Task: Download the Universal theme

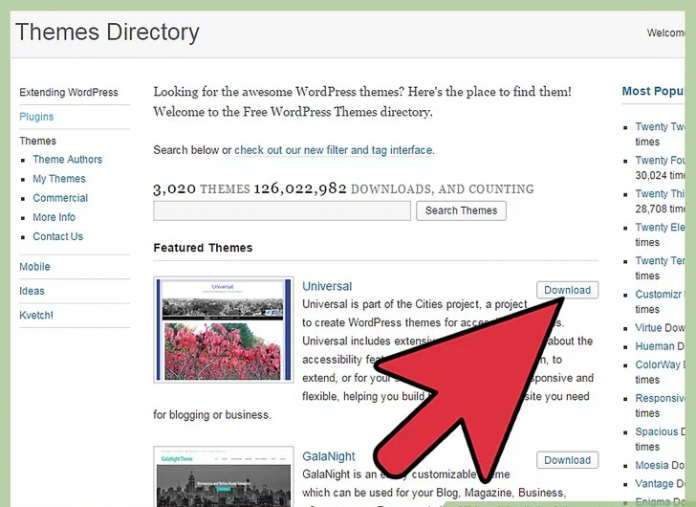Action: click(x=567, y=290)
